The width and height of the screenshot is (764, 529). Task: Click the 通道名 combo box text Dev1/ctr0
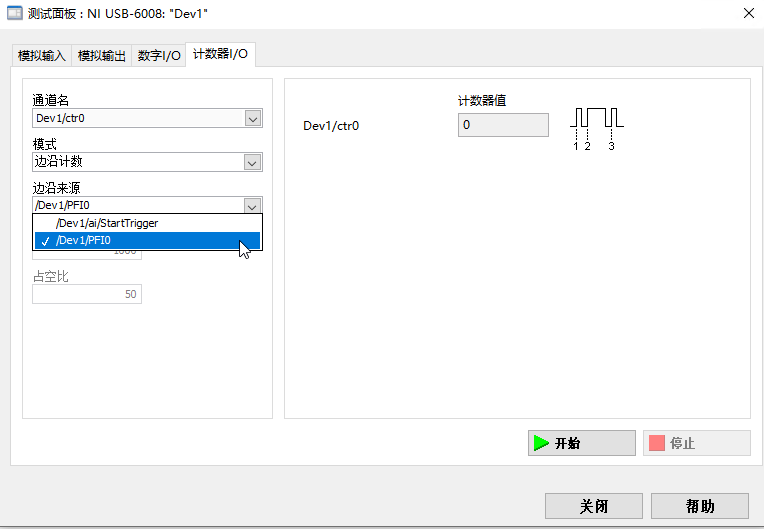[60, 118]
